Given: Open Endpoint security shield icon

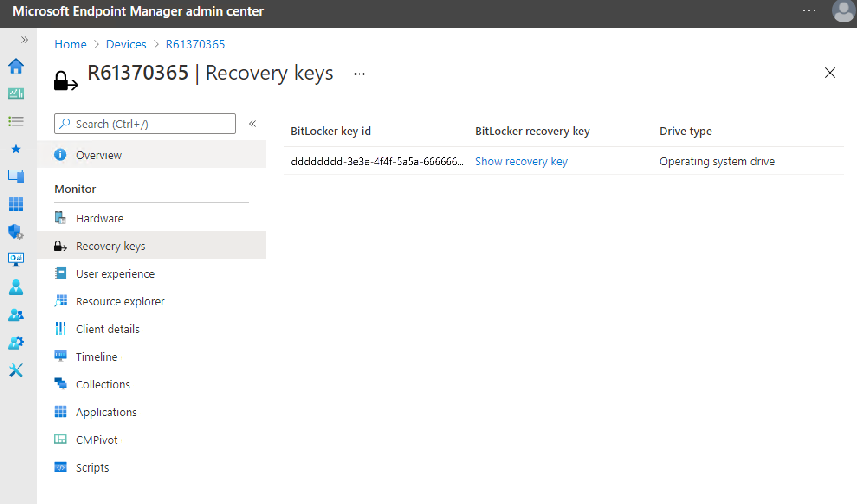Looking at the screenshot, I should (16, 232).
